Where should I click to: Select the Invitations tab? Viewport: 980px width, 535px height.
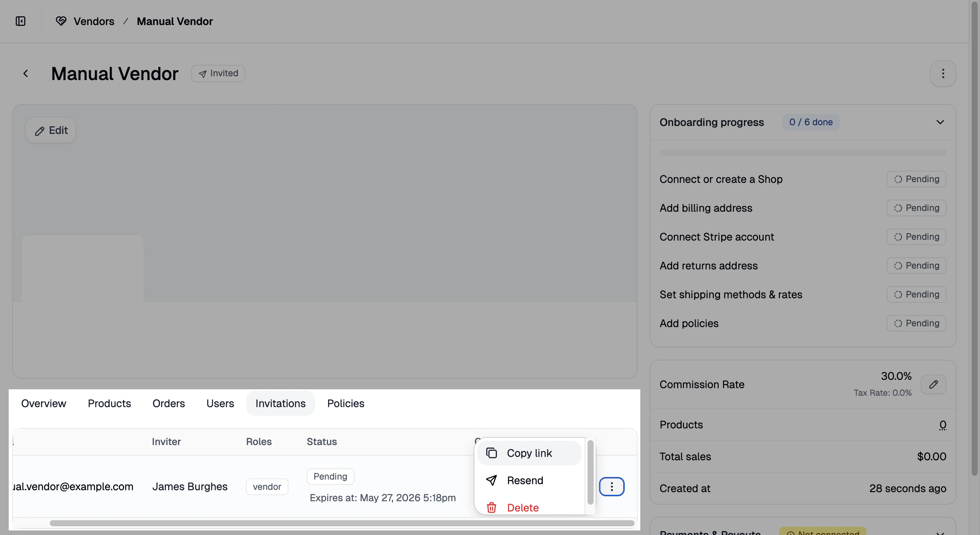click(x=280, y=403)
